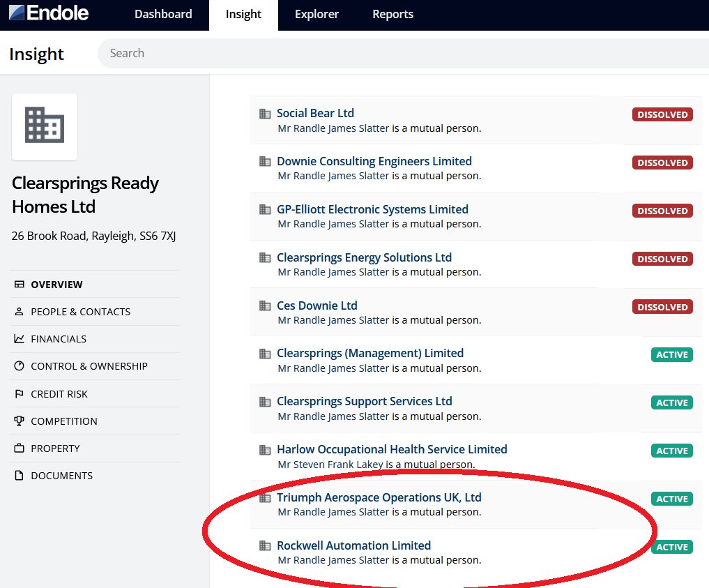Click the Insight page title
Viewport: 709px width, 588px height.
click(x=36, y=54)
